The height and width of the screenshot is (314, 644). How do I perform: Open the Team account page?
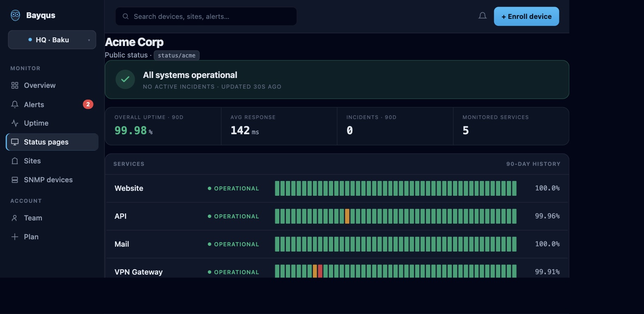pos(52,218)
